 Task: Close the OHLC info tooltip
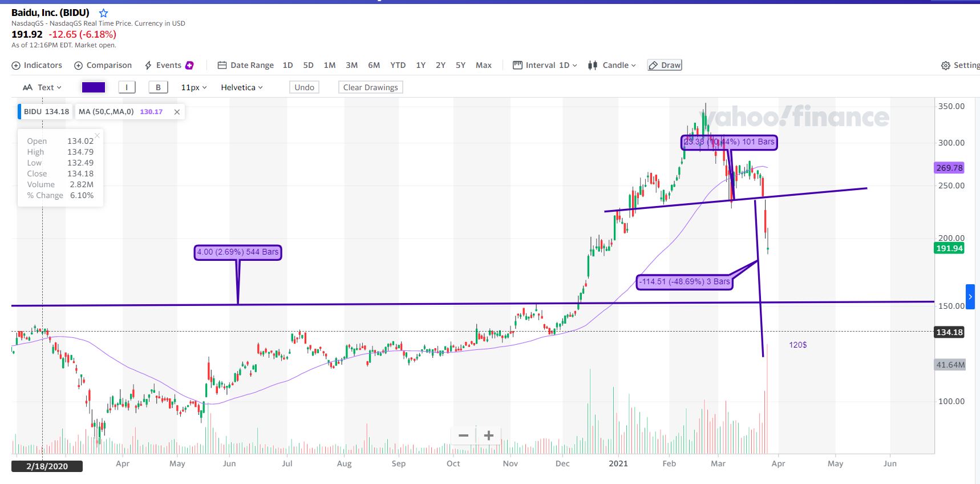tap(98, 135)
